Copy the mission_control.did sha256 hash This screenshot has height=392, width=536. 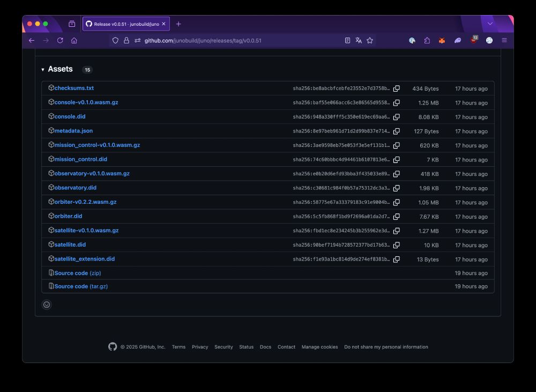(x=396, y=160)
